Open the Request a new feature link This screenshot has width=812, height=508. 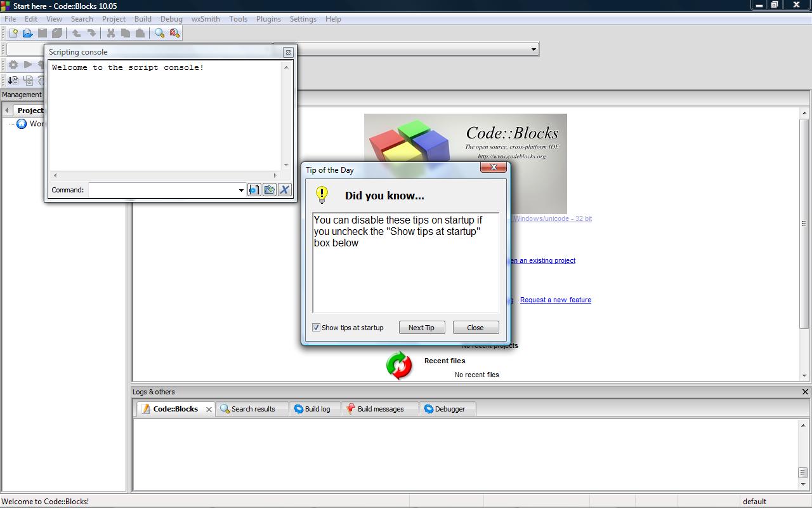556,300
